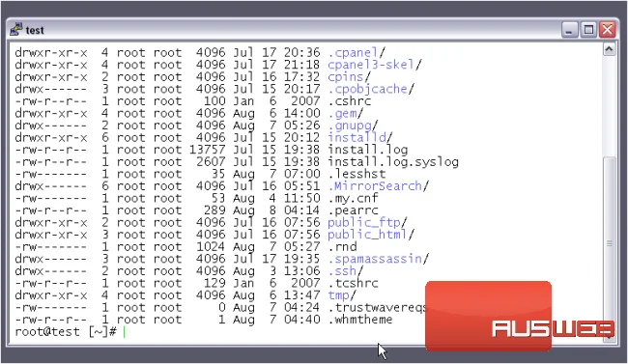This screenshot has width=628, height=364.
Task: Click the scrollbar up arrow
Action: (x=610, y=49)
